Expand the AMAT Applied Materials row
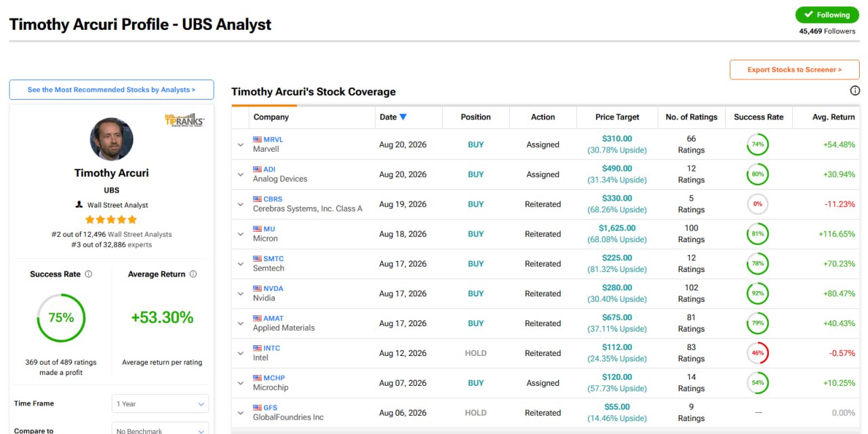 (240, 323)
